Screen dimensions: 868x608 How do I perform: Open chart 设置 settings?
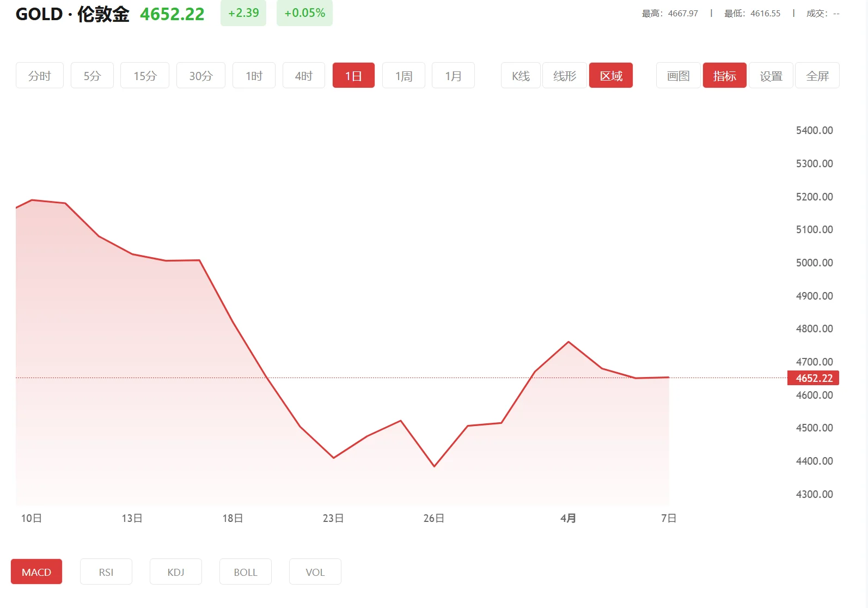point(771,76)
